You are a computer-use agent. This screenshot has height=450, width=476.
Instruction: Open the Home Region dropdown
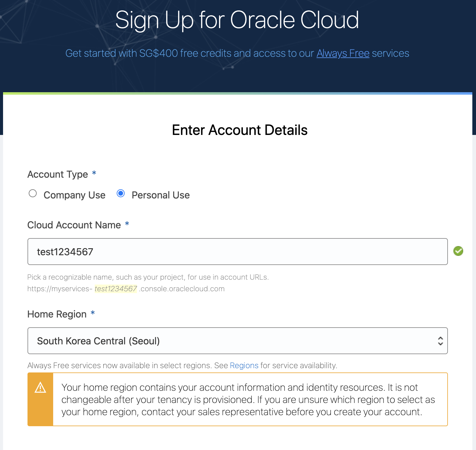coord(237,341)
